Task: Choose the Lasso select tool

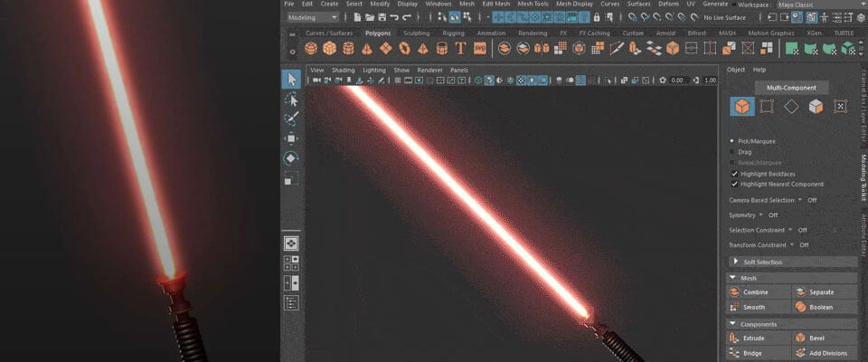Action: (292, 100)
